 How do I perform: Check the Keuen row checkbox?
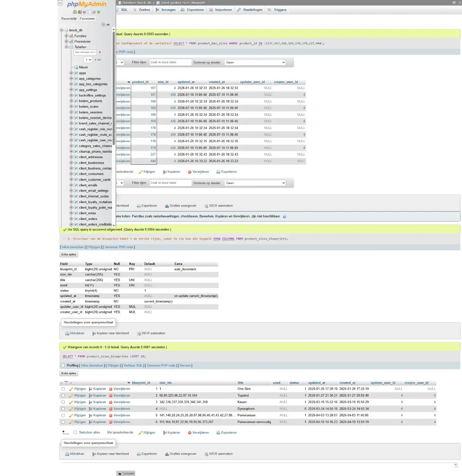tap(63, 402)
